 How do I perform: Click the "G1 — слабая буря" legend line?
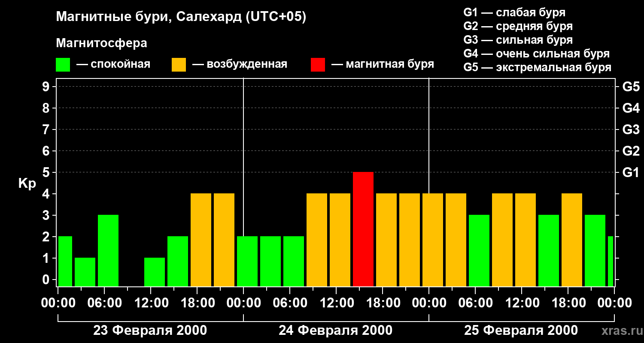pos(514,12)
